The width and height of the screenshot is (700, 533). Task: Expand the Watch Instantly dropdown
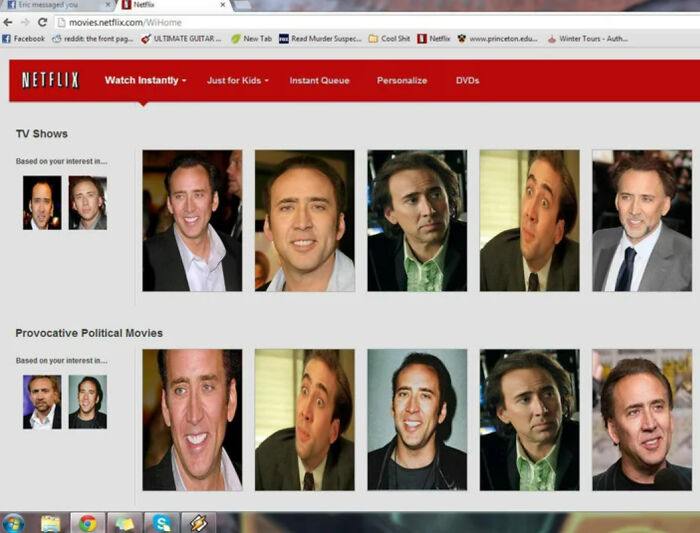[x=145, y=80]
